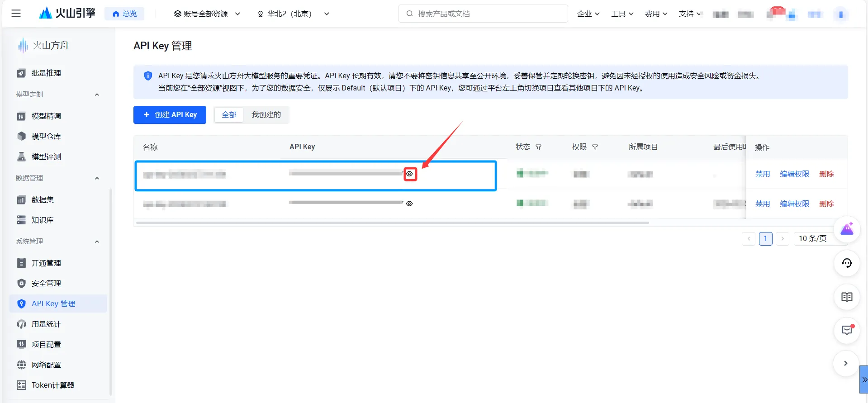Screen dimensions: 868x403
Task: Open 网络配置 in sidebar
Action: click(x=58, y=365)
